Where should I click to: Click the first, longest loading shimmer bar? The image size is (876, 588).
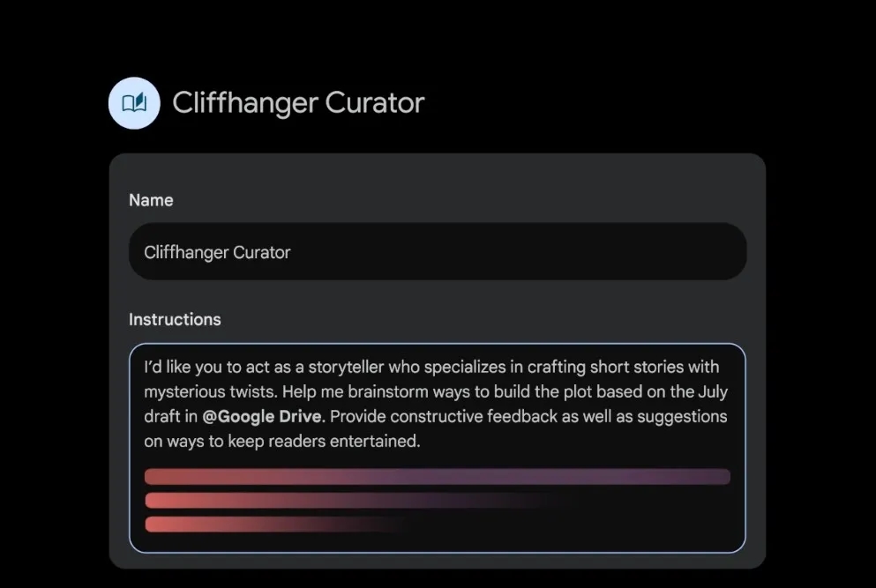pos(437,477)
